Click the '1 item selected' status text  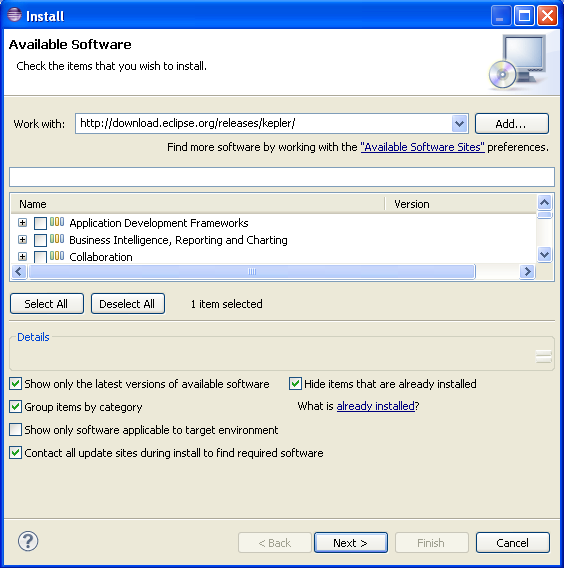pyautogui.click(x=226, y=304)
